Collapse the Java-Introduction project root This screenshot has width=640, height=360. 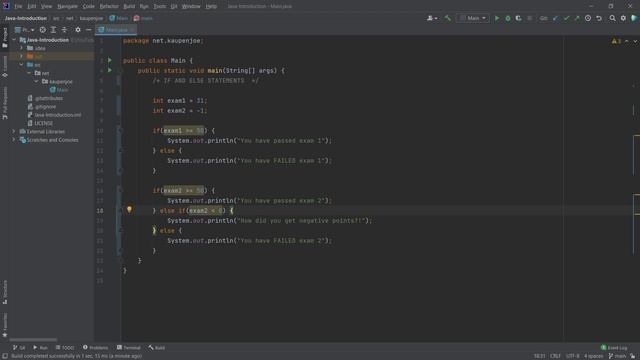pos(14,40)
